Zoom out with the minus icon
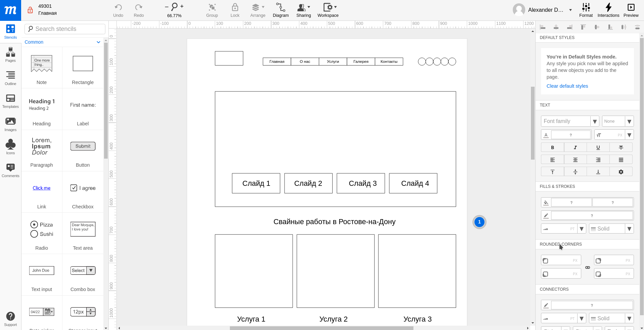This screenshot has height=330, width=644. (166, 6)
